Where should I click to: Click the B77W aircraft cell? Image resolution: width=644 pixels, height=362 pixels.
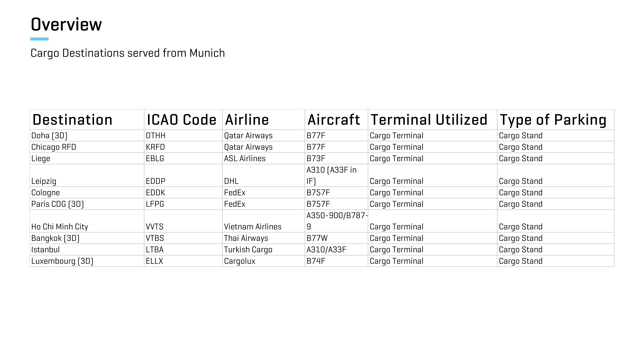point(336,238)
